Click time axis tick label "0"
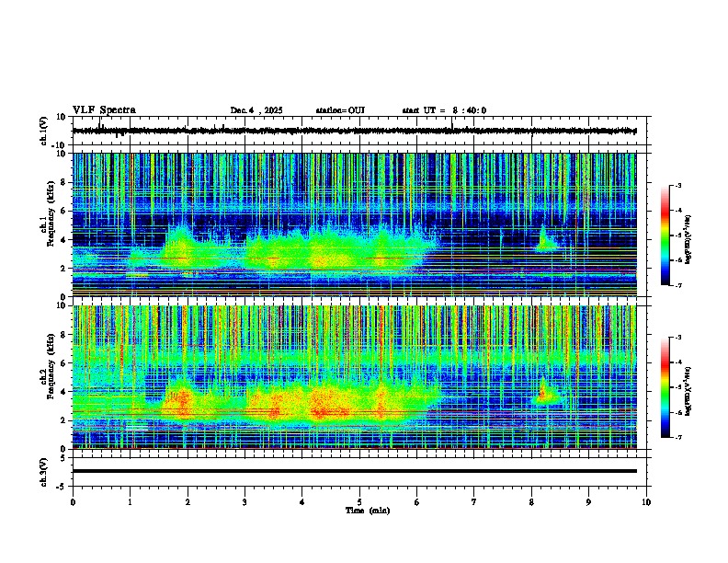The height and width of the screenshot is (563, 728). click(73, 502)
